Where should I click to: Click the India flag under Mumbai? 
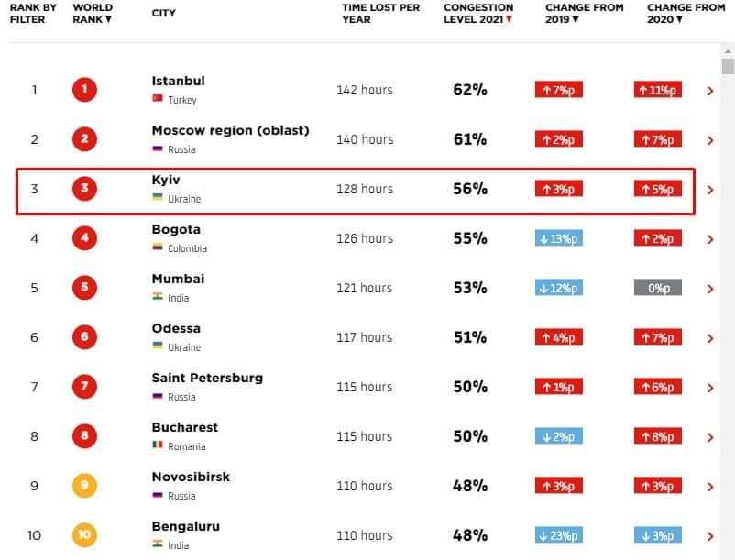coord(158,296)
